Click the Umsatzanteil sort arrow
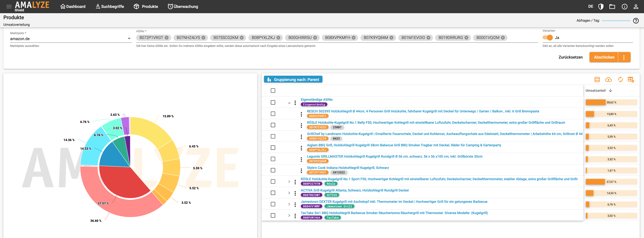The image size is (644, 238). 611,91
